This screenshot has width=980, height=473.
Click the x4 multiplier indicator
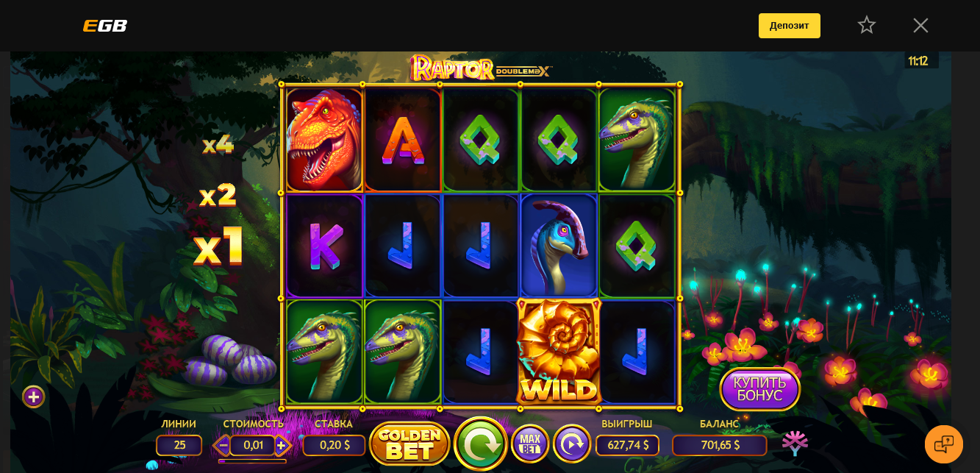(x=218, y=145)
